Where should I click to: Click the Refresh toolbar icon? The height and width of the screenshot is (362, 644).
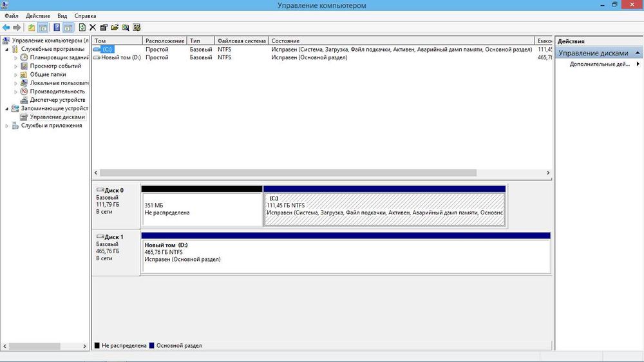[x=82, y=28]
